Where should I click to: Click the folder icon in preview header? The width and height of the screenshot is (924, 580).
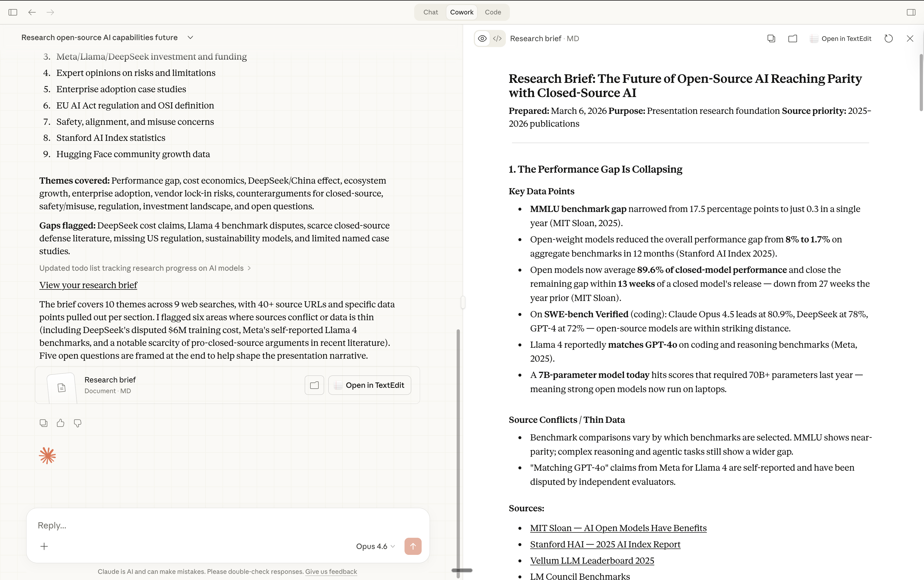click(x=792, y=38)
